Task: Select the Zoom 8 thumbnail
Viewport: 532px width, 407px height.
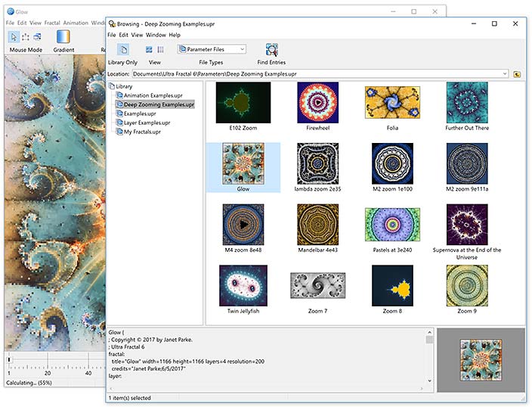Action: pos(392,286)
